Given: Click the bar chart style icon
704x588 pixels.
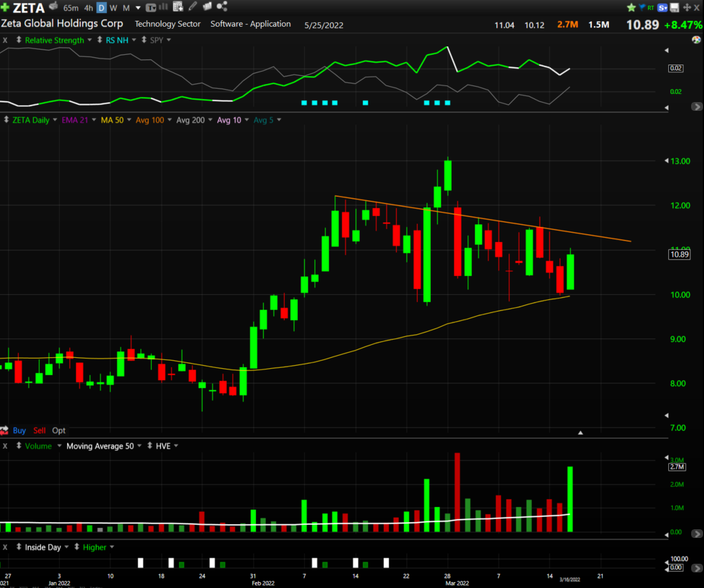Looking at the screenshot, I should 164,7.
